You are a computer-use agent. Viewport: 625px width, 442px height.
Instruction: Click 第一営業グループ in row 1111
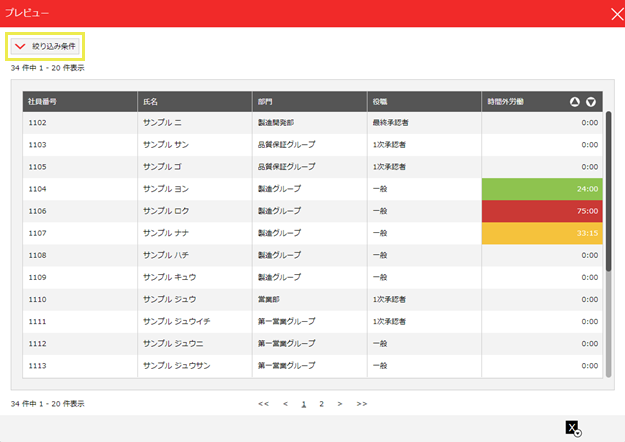point(287,322)
